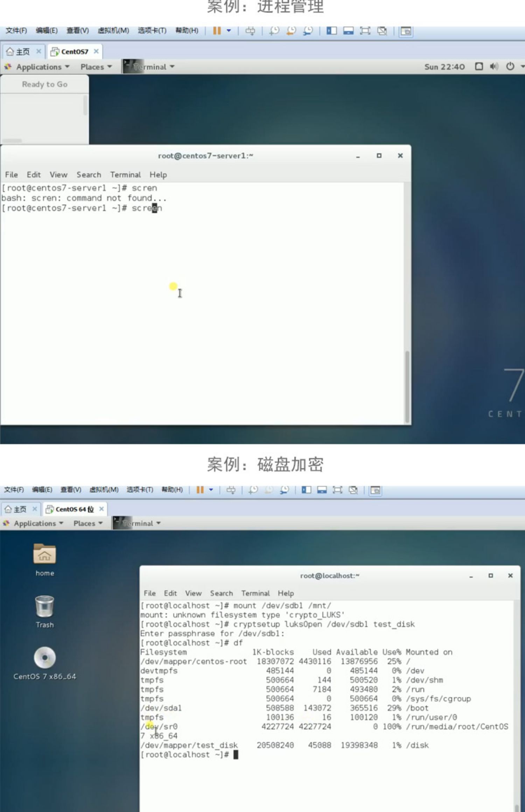Open the power icon system menu
Screen dimensions: 525x812
510,66
